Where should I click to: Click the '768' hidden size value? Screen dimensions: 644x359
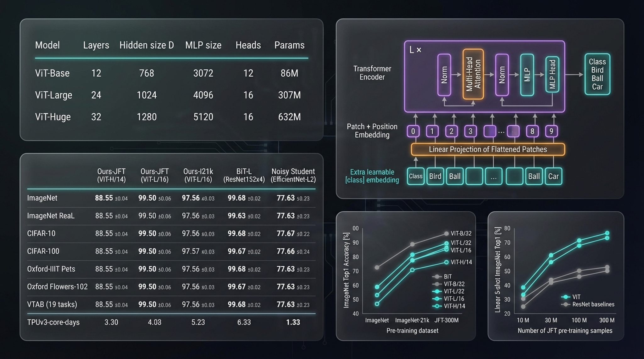147,73
